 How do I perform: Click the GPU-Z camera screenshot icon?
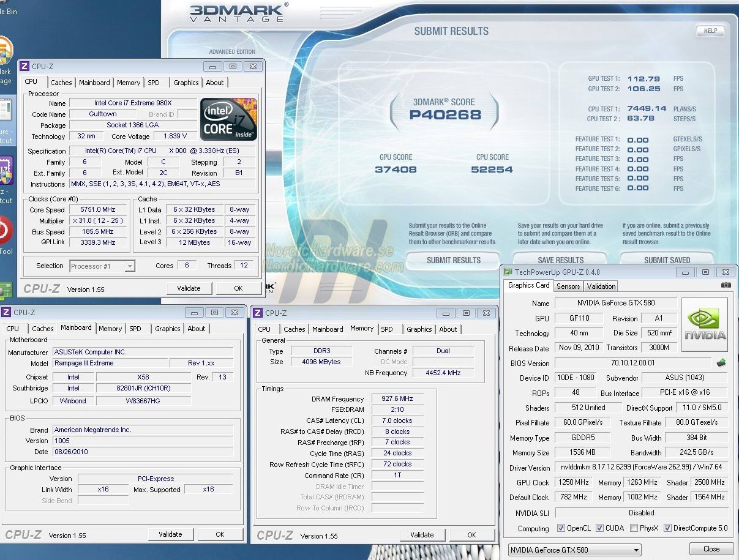pyautogui.click(x=726, y=285)
